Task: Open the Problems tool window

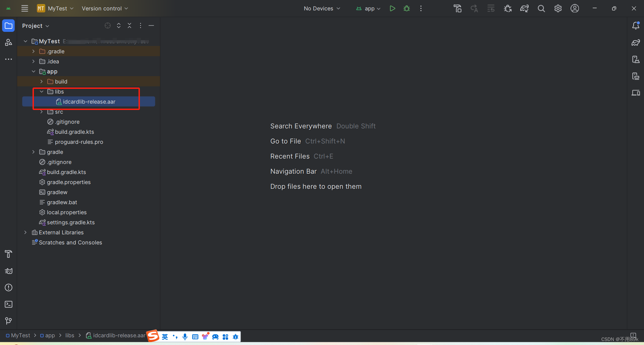Action: (8, 288)
